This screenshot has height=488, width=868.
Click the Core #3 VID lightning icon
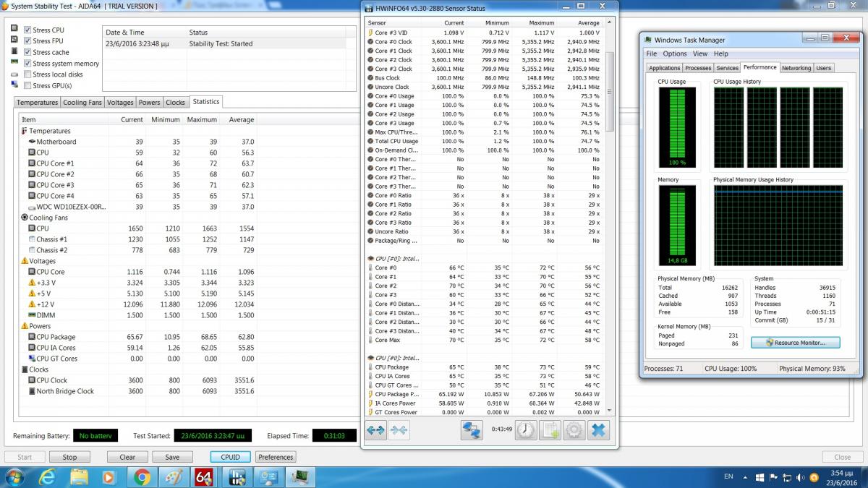(x=370, y=33)
